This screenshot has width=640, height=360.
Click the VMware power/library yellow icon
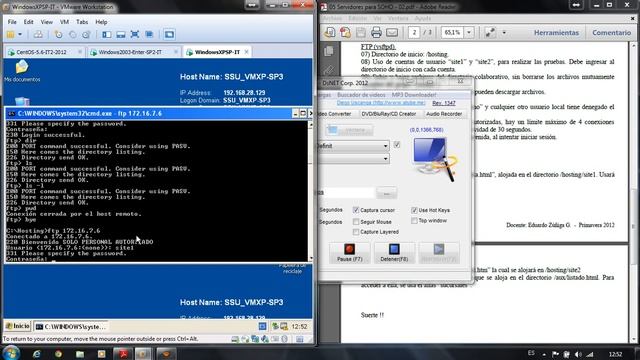pyautogui.click(x=11, y=35)
